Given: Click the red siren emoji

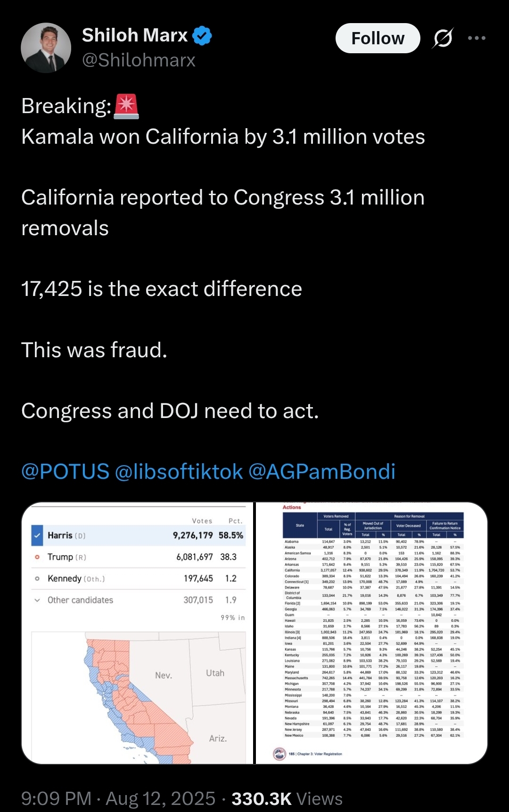Looking at the screenshot, I should click(x=126, y=106).
